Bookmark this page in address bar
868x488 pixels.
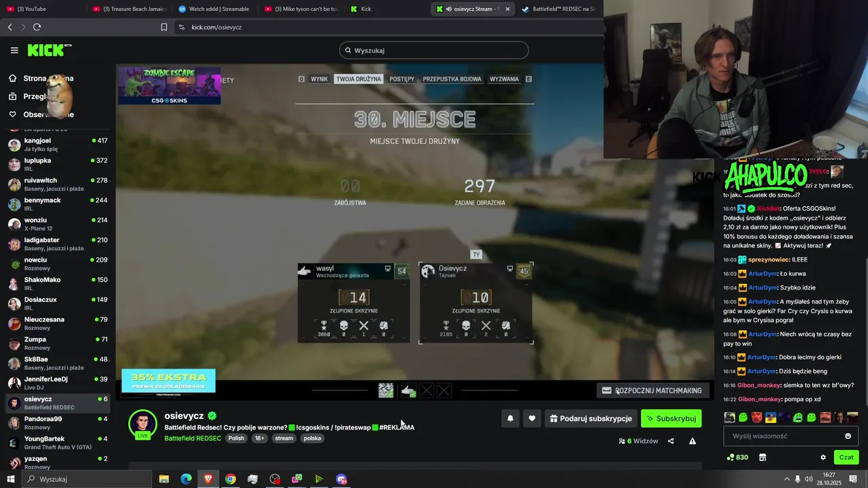click(164, 27)
